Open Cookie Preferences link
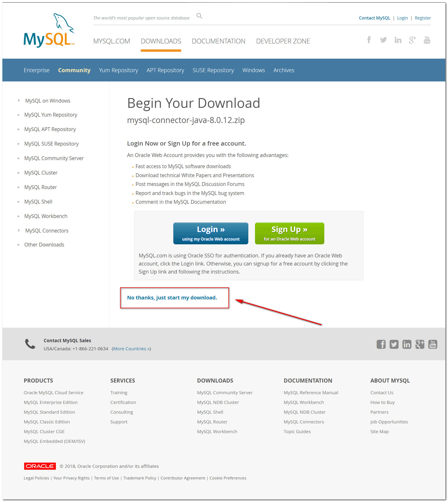The image size is (448, 502). 228,478
